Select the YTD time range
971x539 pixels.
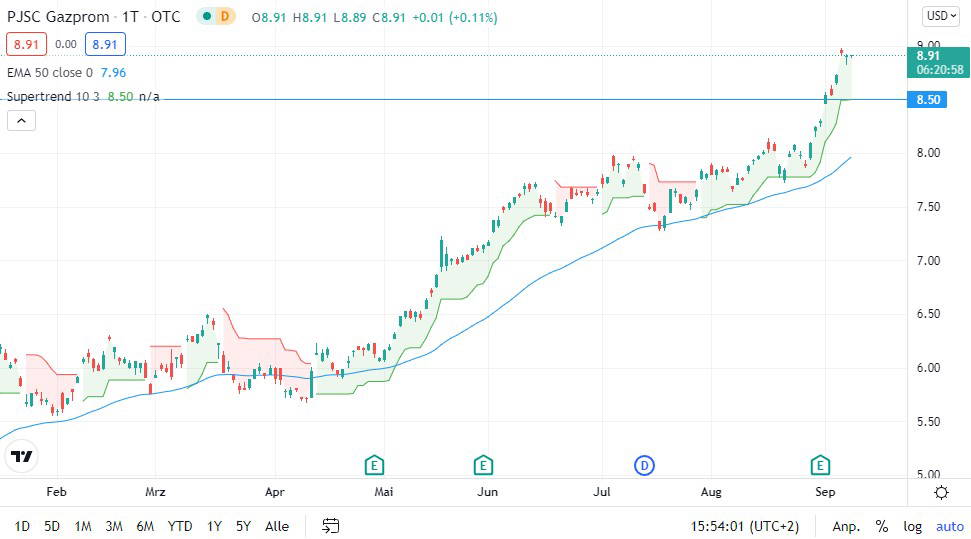(180, 526)
